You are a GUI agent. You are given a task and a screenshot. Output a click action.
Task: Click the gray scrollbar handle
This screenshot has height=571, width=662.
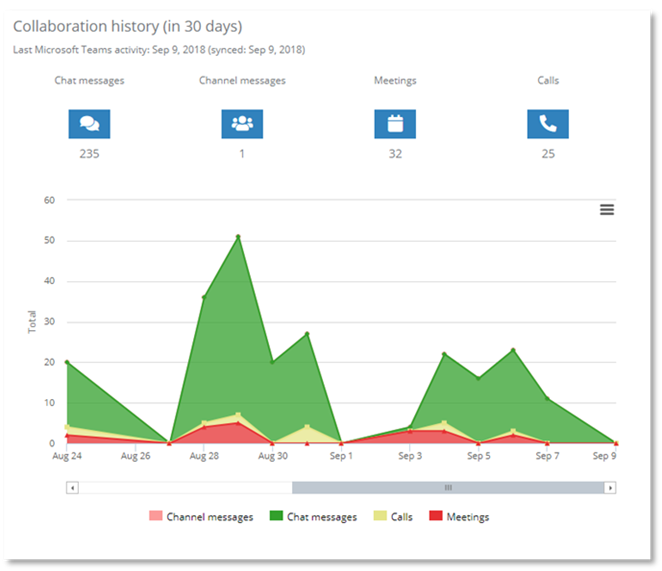[448, 488]
